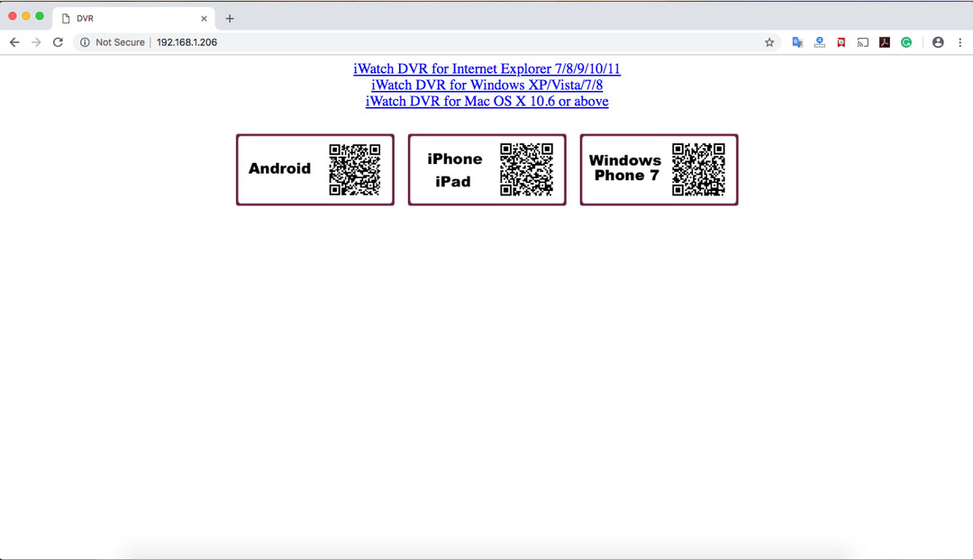Open the Cast extension icon
This screenshot has width=973, height=560.
pyautogui.click(x=862, y=42)
